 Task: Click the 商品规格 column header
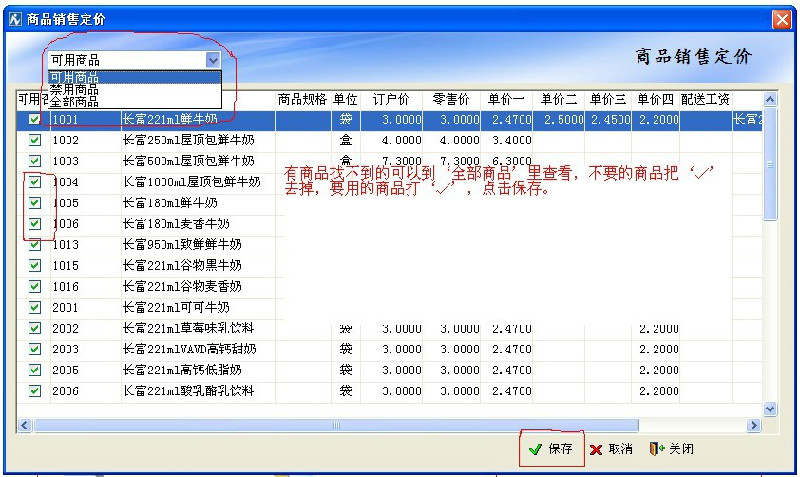[x=302, y=99]
